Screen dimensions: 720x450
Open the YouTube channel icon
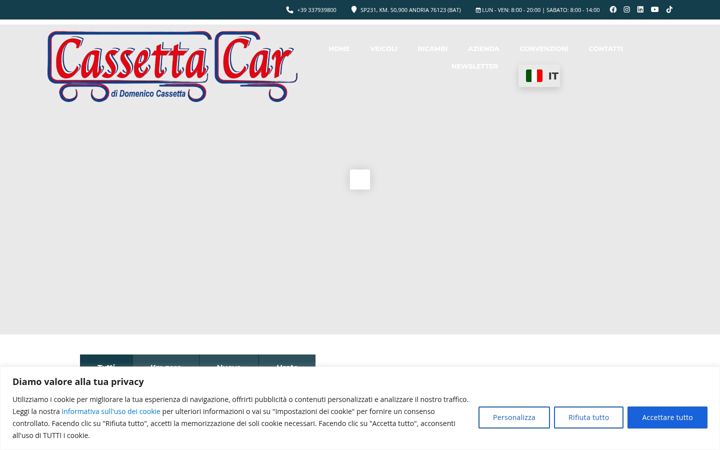coord(655,9)
